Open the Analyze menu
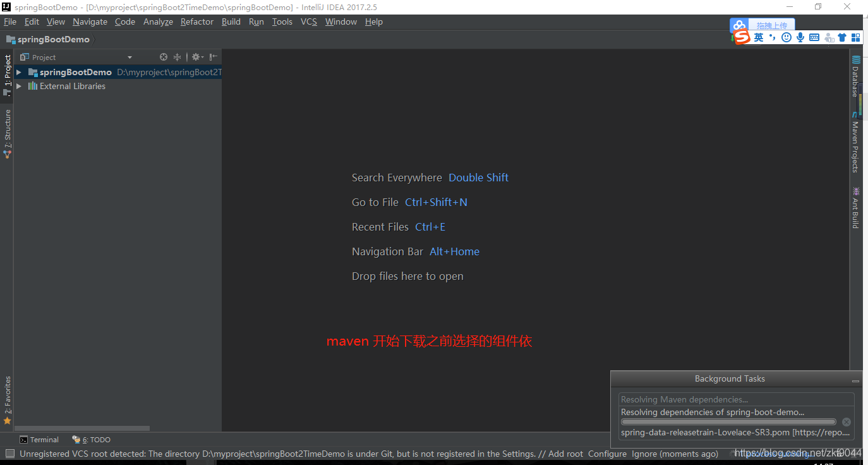The image size is (868, 465). click(x=158, y=21)
